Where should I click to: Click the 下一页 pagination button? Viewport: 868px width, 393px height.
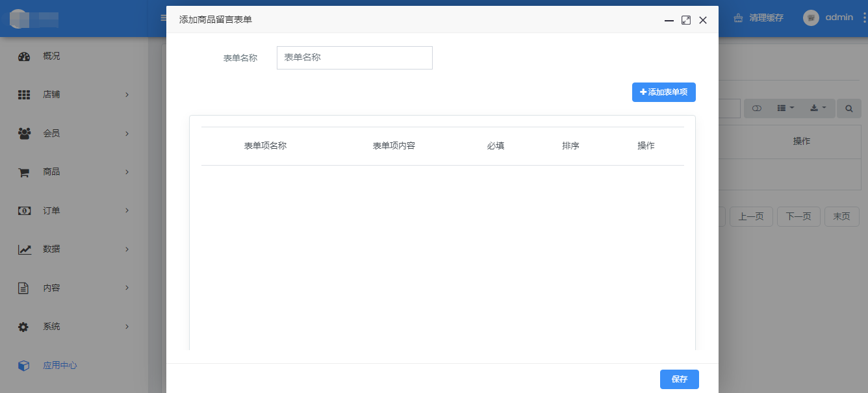[798, 217]
